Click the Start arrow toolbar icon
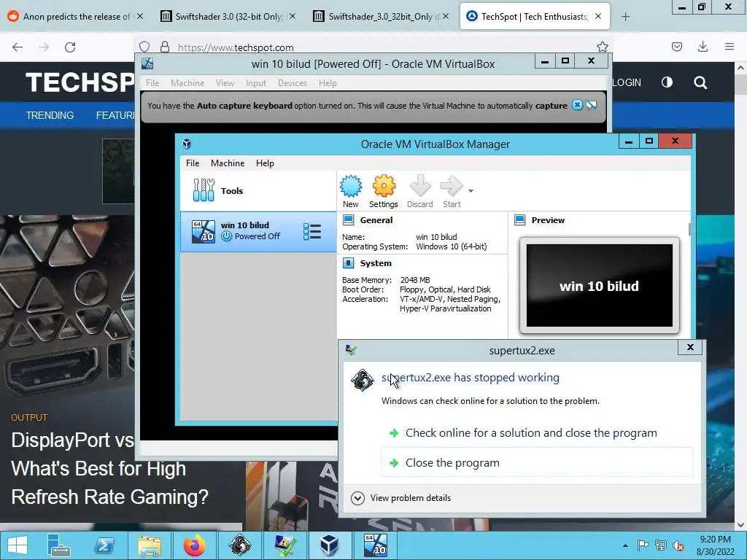 coord(452,191)
